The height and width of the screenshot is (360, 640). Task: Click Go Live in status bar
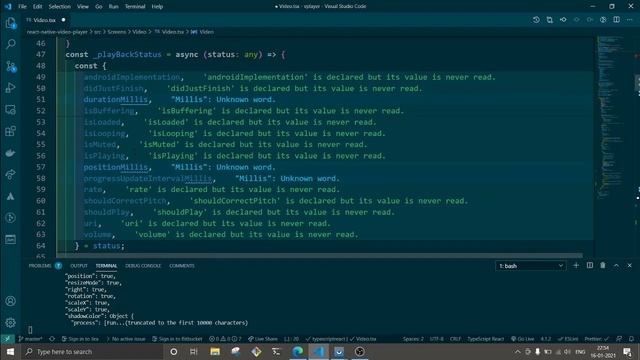point(522,339)
